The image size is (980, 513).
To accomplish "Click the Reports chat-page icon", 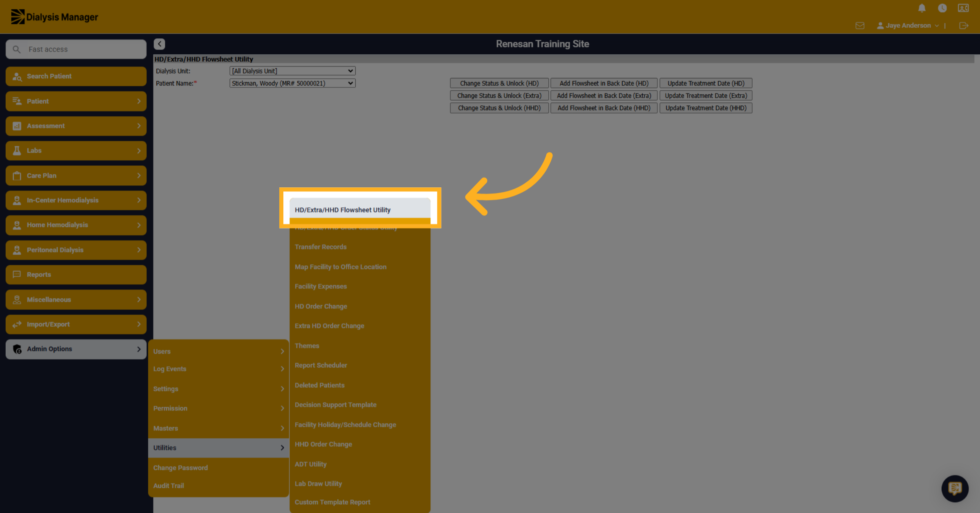I will (x=17, y=274).
